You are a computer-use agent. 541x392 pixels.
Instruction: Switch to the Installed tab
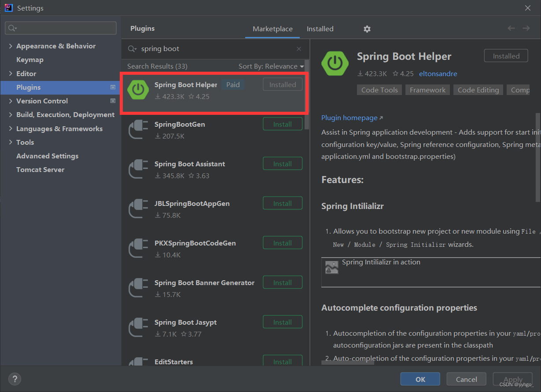(x=320, y=29)
